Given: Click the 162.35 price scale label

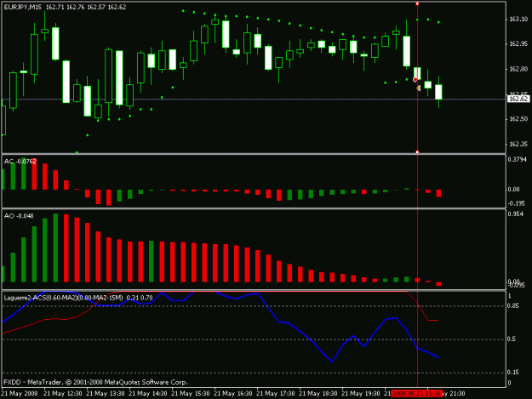Looking at the screenshot, I should point(518,144).
